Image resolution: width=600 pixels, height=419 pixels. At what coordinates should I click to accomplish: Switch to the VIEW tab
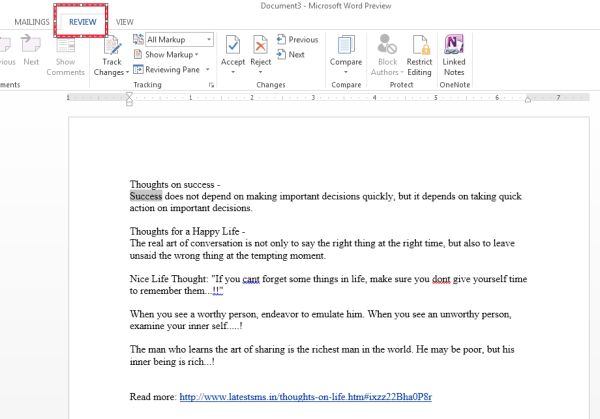point(125,22)
